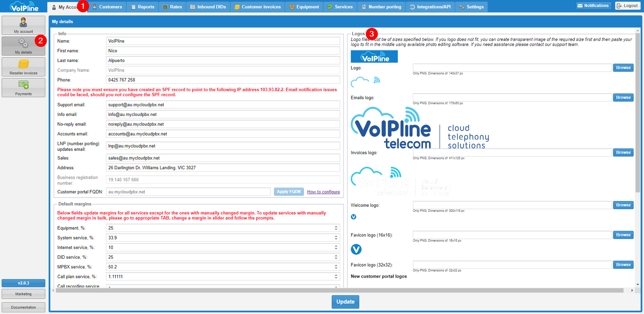
Task: Click the Logout button
Action: (628, 6)
